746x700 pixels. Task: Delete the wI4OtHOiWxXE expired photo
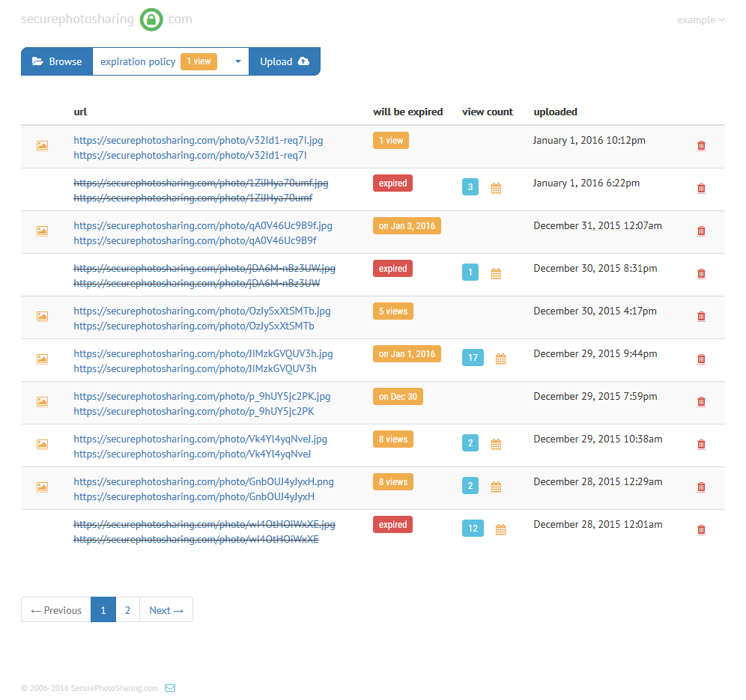(701, 530)
